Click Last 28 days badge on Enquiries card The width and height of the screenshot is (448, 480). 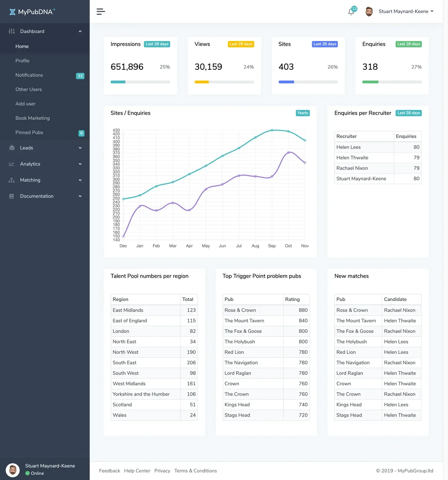(409, 44)
